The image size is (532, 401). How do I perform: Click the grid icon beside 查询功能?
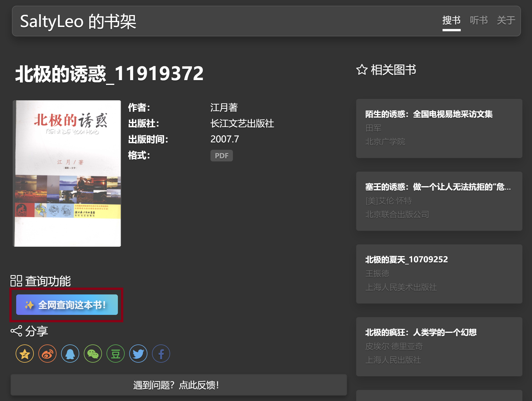pyautogui.click(x=16, y=281)
